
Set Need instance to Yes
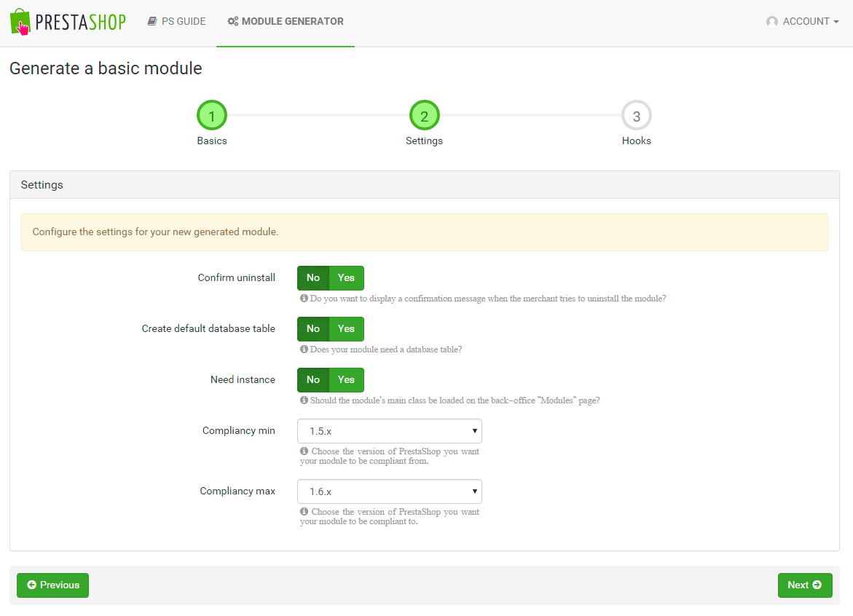tap(347, 380)
